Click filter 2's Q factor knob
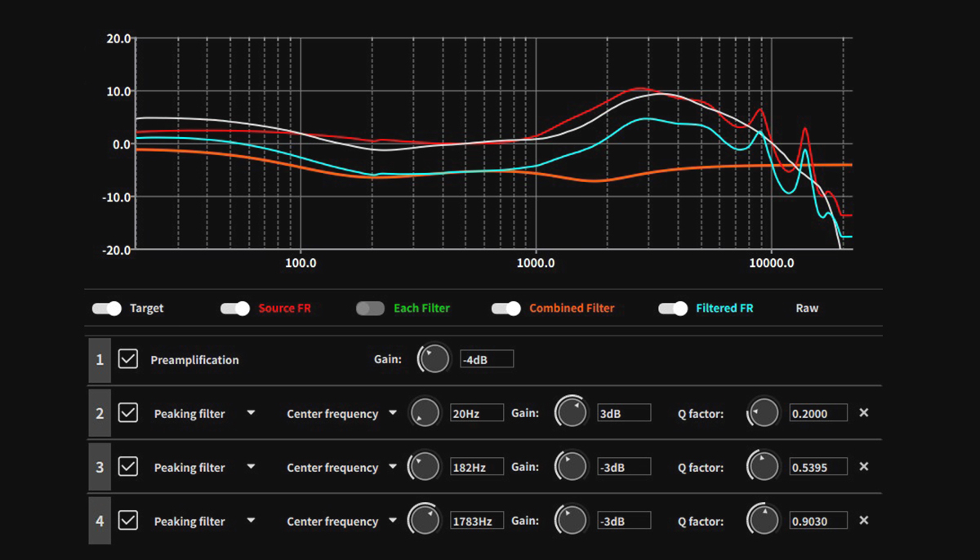The width and height of the screenshot is (980, 560). click(x=763, y=412)
